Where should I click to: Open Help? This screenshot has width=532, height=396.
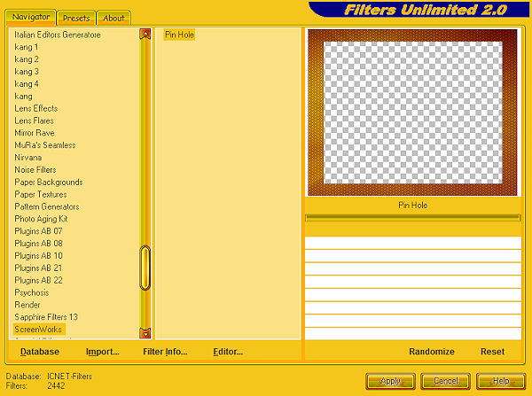501,381
